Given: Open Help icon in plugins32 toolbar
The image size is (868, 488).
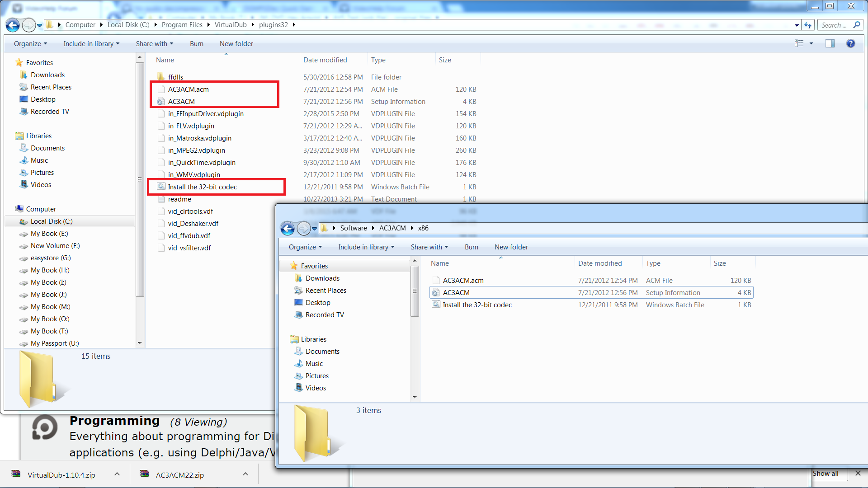Looking at the screenshot, I should coord(850,43).
